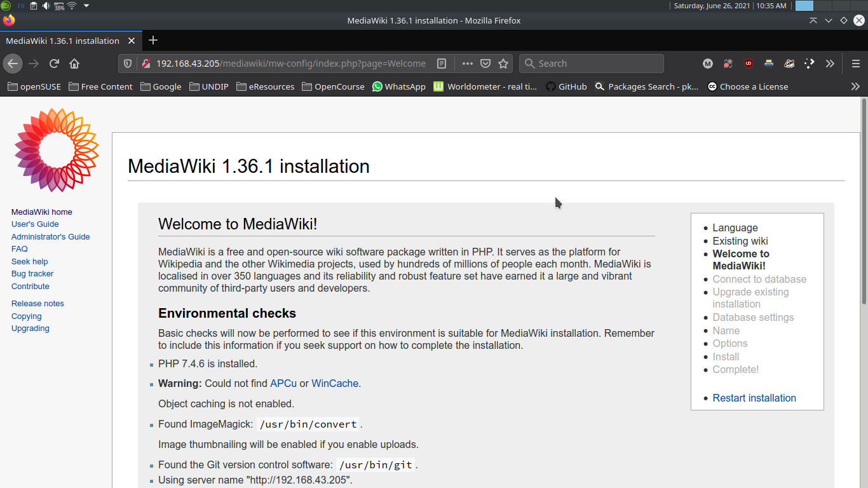The image size is (868, 488).
Task: Open the Seek help link
Action: click(30, 262)
